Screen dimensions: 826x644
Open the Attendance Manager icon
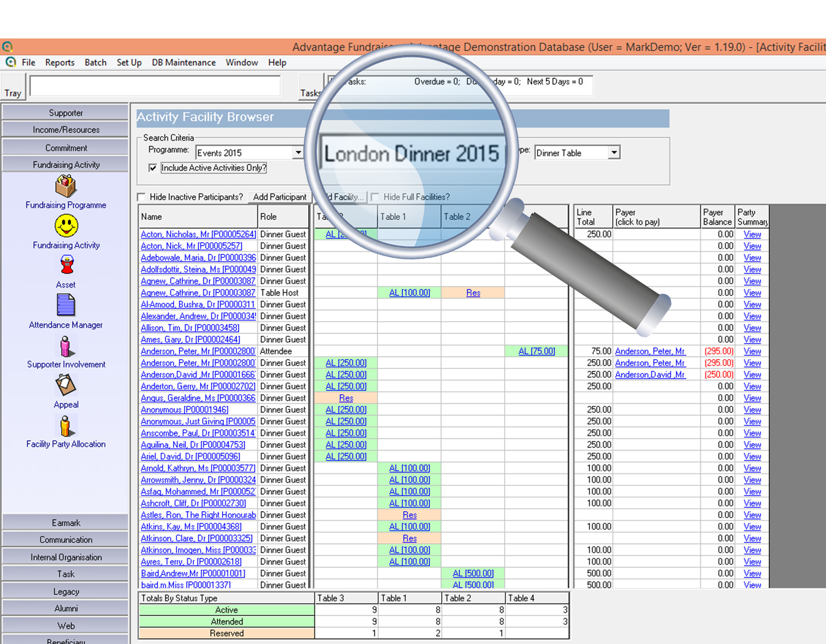click(x=65, y=305)
